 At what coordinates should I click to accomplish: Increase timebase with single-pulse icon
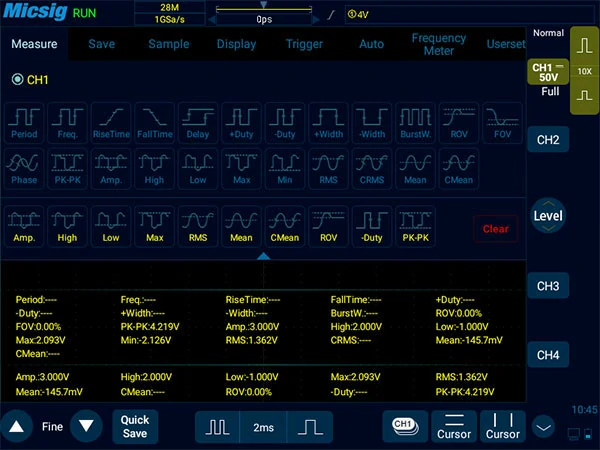tap(310, 427)
